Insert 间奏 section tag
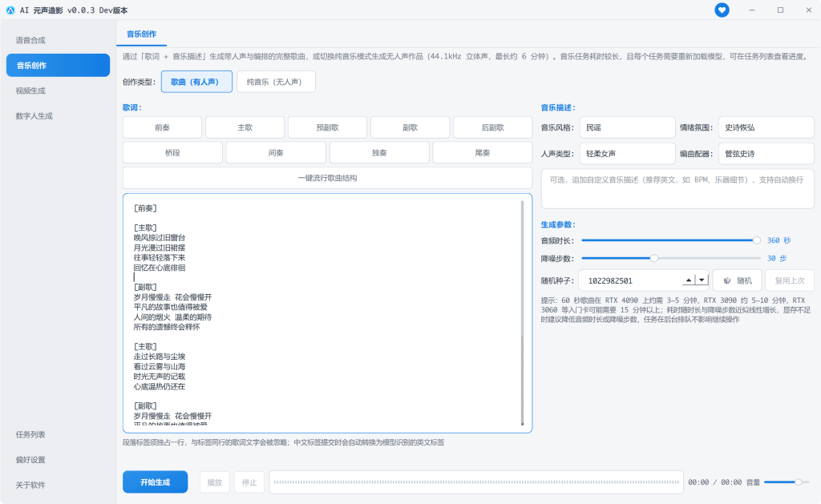 276,152
